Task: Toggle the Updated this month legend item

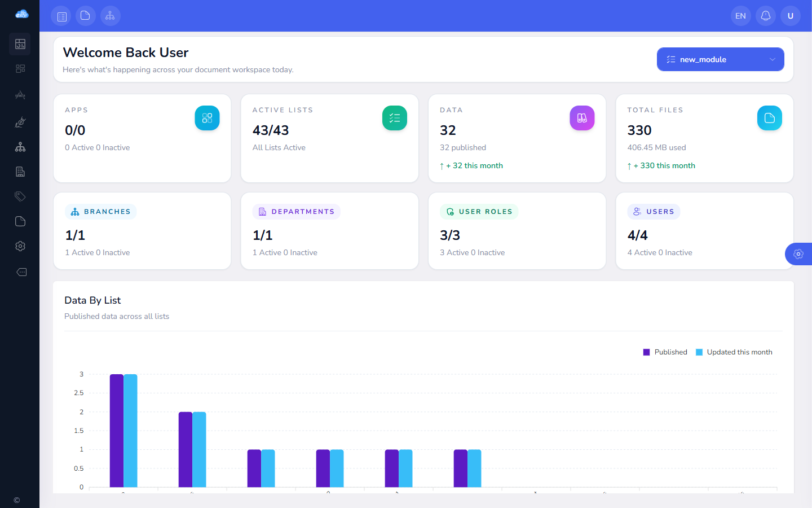Action: pos(734,352)
